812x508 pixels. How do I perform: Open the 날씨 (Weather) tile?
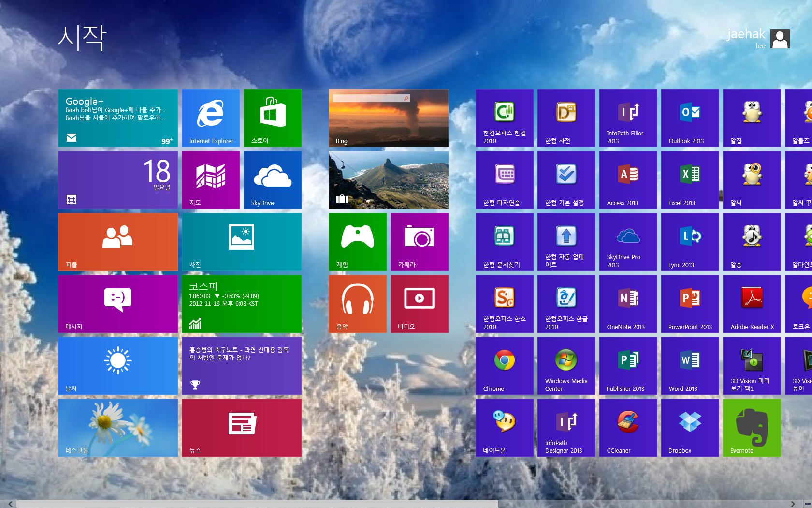(x=118, y=366)
